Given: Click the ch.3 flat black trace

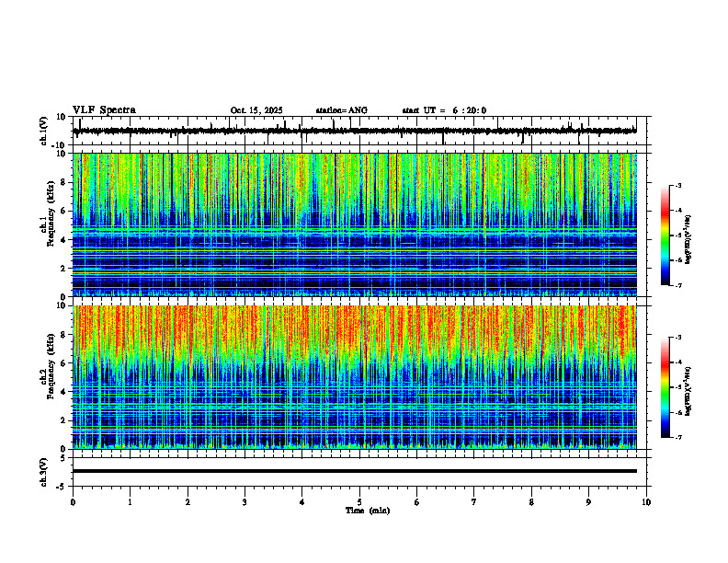Looking at the screenshot, I should point(354,471).
